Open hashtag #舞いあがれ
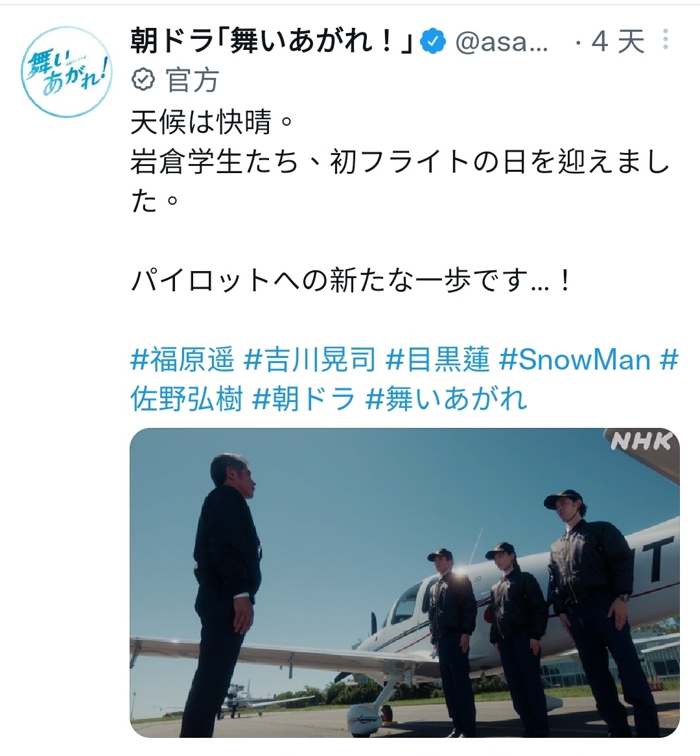Image resolution: width=700 pixels, height=756 pixels. tap(447, 399)
